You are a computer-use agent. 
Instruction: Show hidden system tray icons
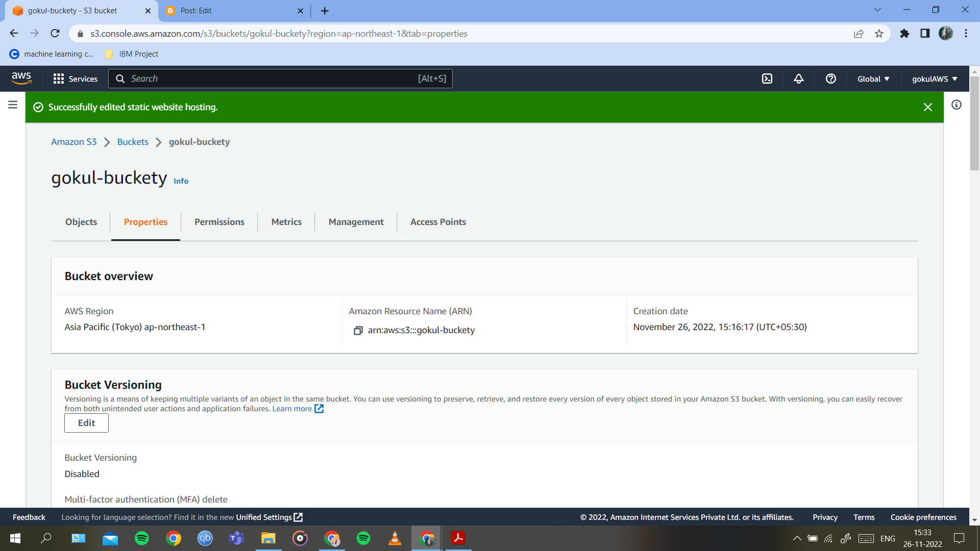797,538
